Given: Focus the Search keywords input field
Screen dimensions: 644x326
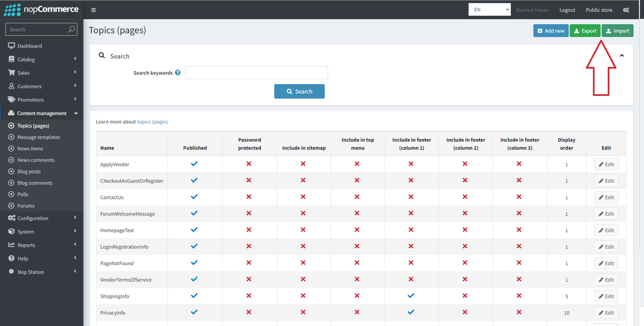Looking at the screenshot, I should tap(256, 73).
